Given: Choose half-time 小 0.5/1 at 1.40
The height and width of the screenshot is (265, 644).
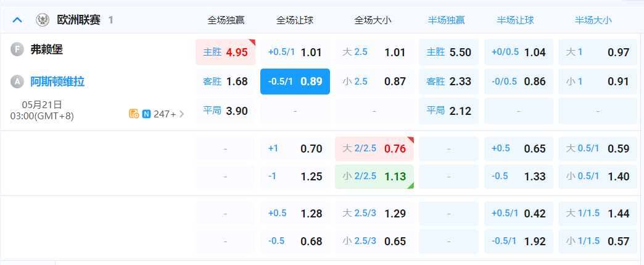Looking at the screenshot, I should click(x=598, y=177).
